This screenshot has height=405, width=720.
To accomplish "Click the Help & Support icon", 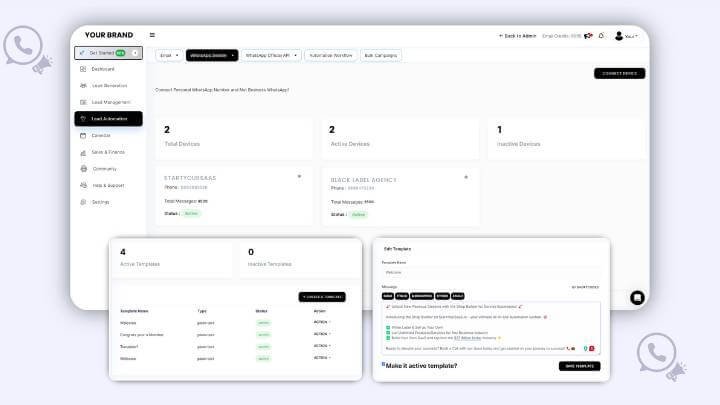I will 82,185.
